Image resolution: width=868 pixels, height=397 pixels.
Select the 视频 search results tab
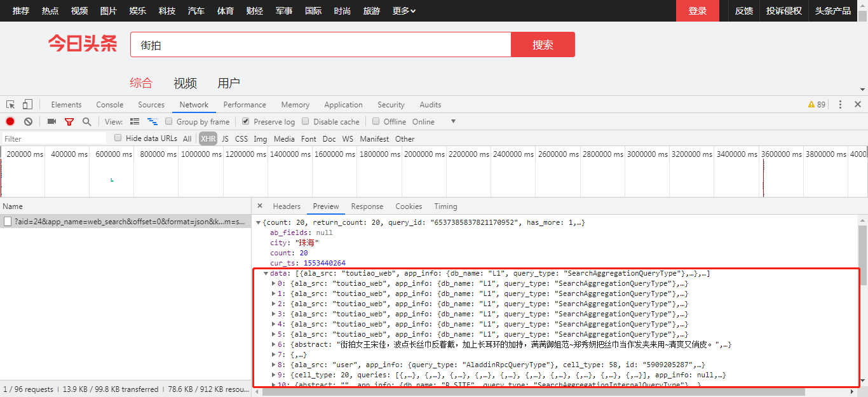(x=185, y=83)
